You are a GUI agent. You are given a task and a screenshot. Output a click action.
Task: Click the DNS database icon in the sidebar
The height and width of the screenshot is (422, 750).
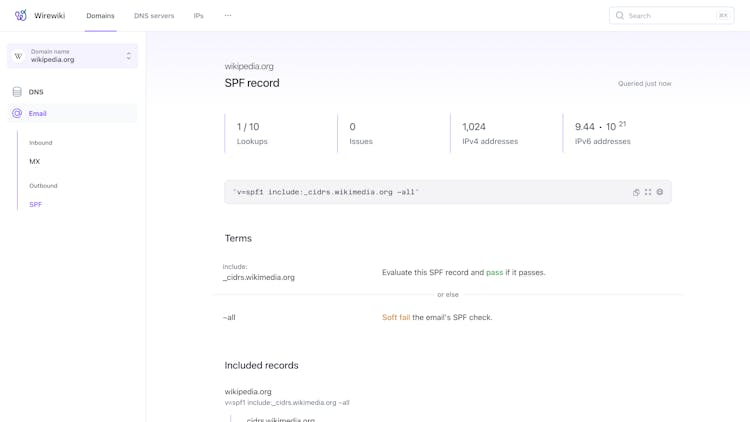(17, 92)
